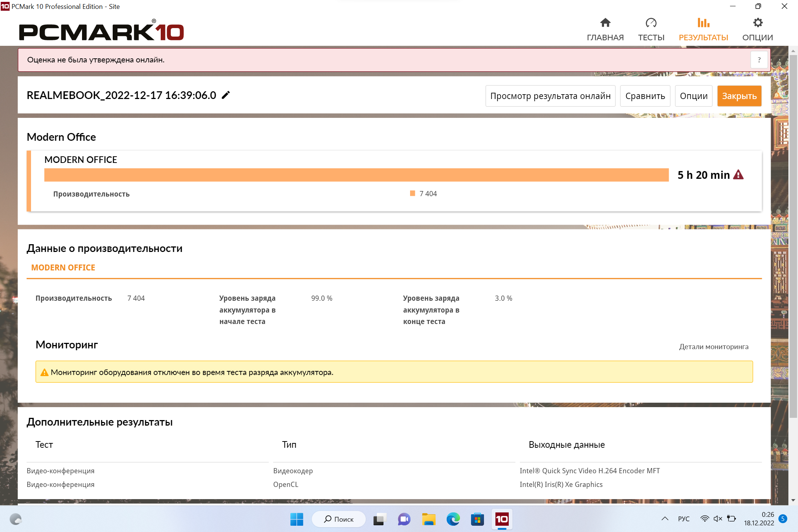Click the question mark help button in alert

[759, 60]
